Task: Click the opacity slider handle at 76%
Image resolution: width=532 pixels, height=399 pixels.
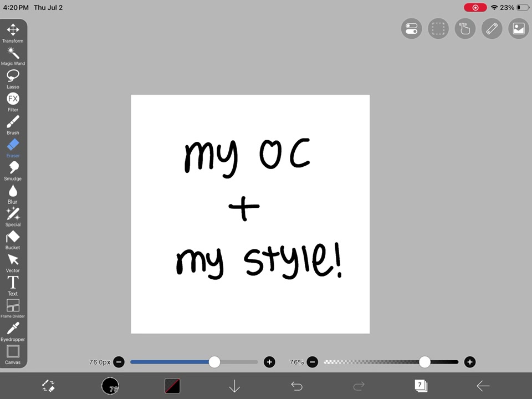Action: pyautogui.click(x=424, y=362)
